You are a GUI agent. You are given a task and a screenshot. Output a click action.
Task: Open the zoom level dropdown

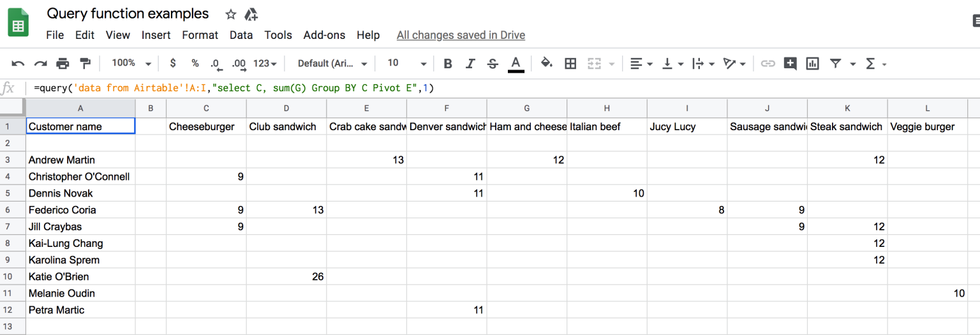[131, 63]
